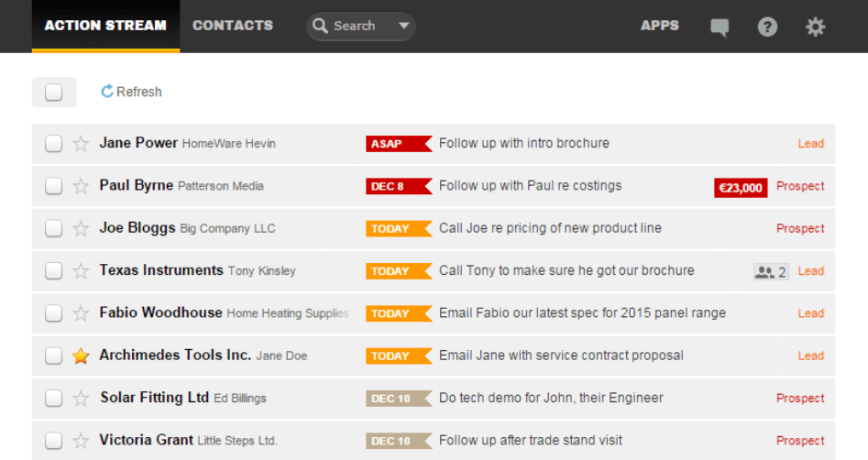The image size is (868, 460).
Task: Click the TODAY flag on Joe Bloggs
Action: (399, 228)
